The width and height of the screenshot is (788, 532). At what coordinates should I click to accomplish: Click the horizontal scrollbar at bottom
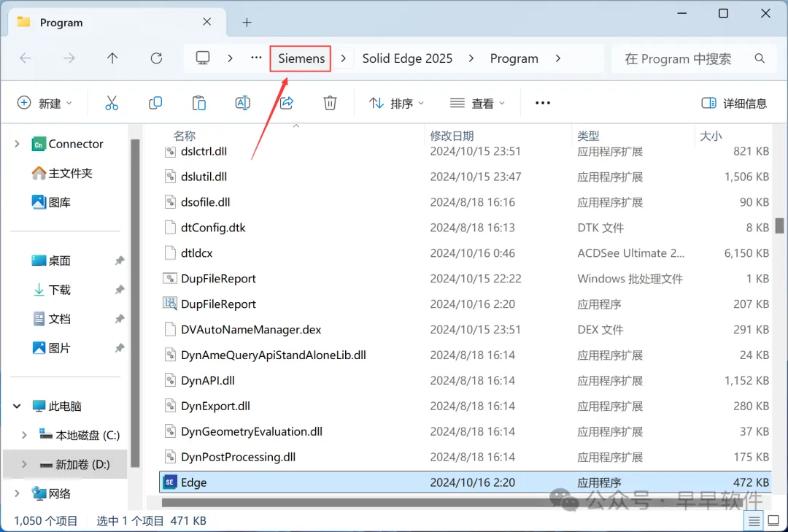pos(452,502)
